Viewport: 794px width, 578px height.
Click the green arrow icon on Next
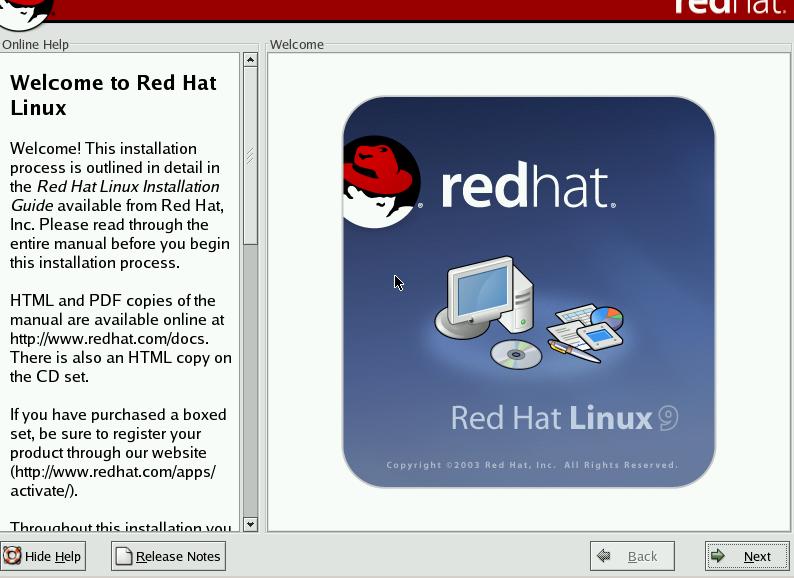pyautogui.click(x=718, y=556)
